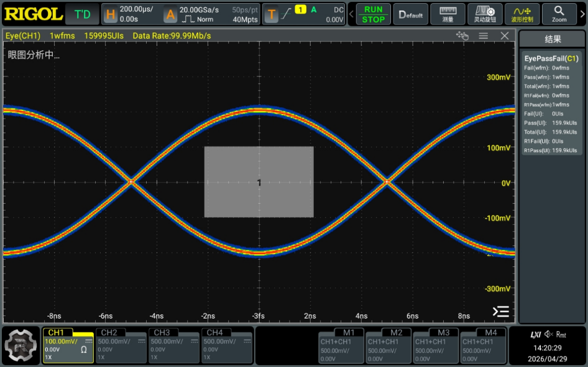Enable math channel M2
Screen dimensions: 588x367
click(388, 346)
